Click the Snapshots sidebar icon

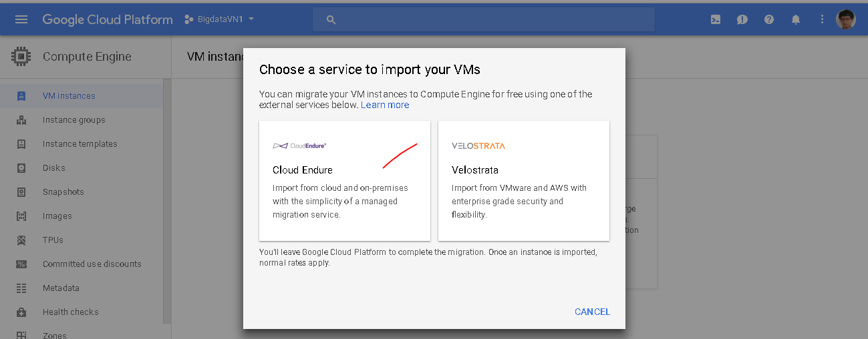pyautogui.click(x=21, y=192)
